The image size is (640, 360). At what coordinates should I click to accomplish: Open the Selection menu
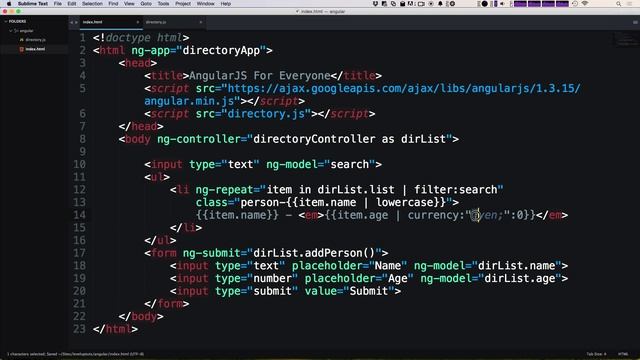[x=92, y=4]
